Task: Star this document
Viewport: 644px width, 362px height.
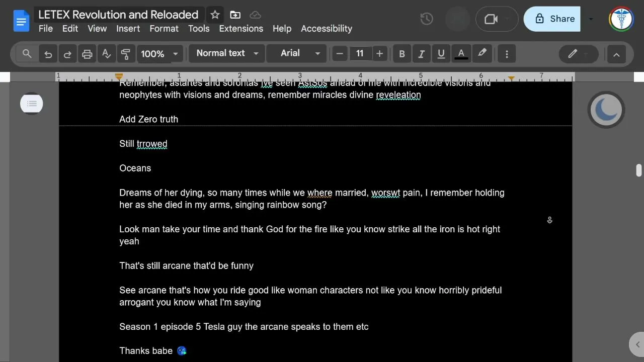Action: [215, 15]
